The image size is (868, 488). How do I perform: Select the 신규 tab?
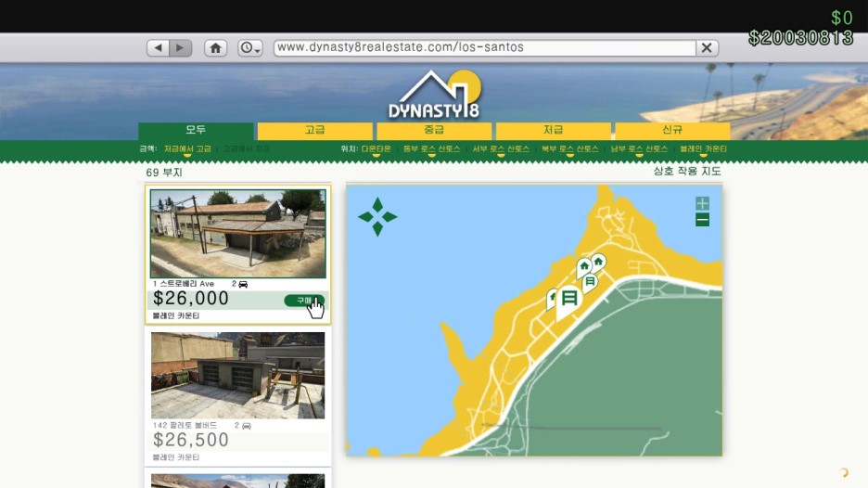pyautogui.click(x=671, y=131)
